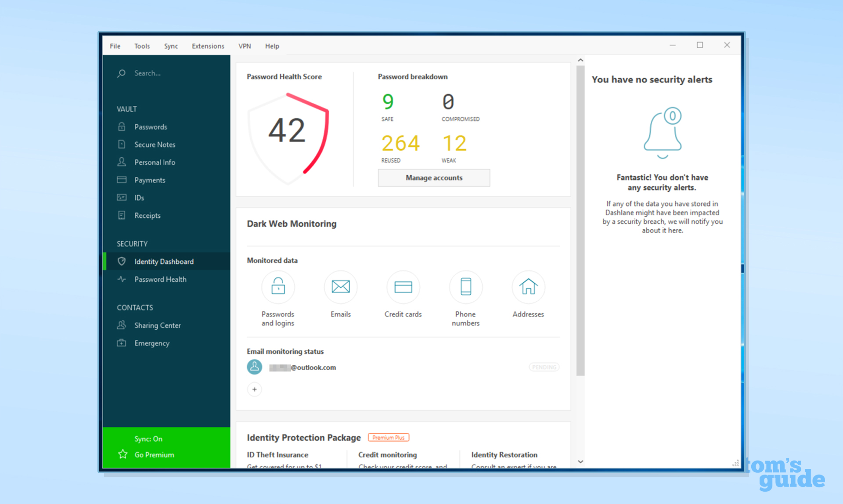This screenshot has height=504, width=843.
Task: Click the Emergency kit icon
Action: pos(122,343)
